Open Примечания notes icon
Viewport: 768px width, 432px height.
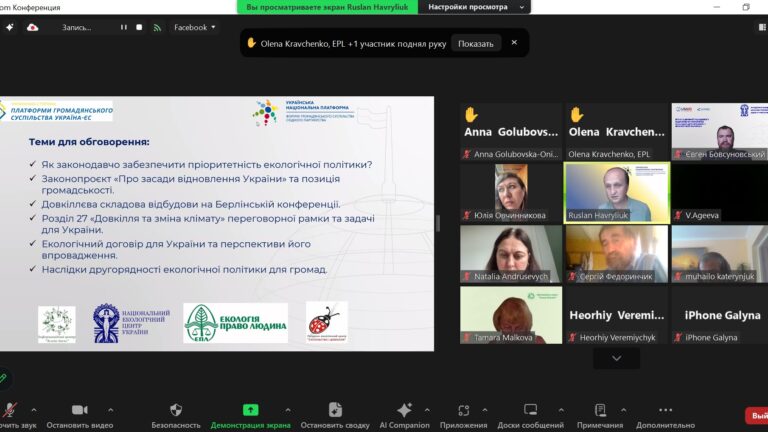600,410
